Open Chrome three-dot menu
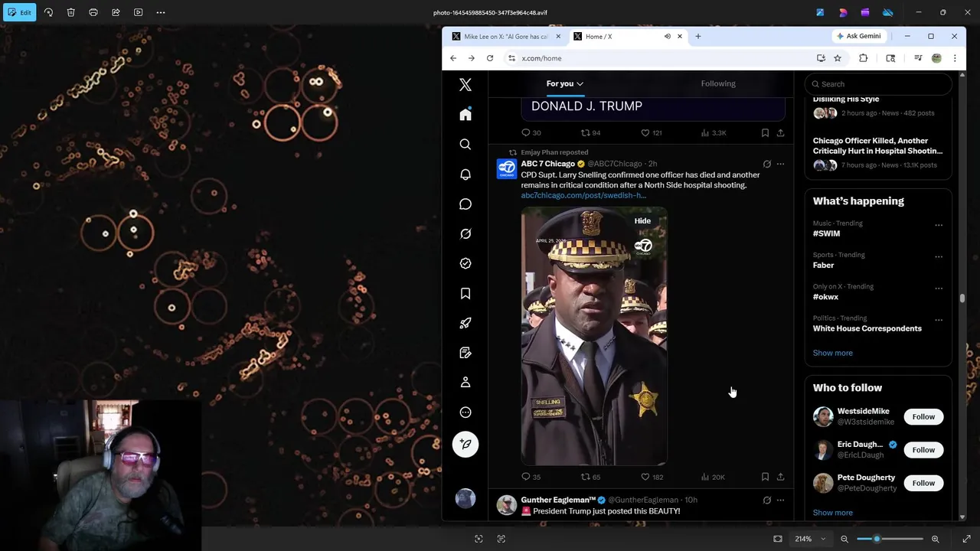This screenshot has width=980, height=551. pyautogui.click(x=955, y=58)
